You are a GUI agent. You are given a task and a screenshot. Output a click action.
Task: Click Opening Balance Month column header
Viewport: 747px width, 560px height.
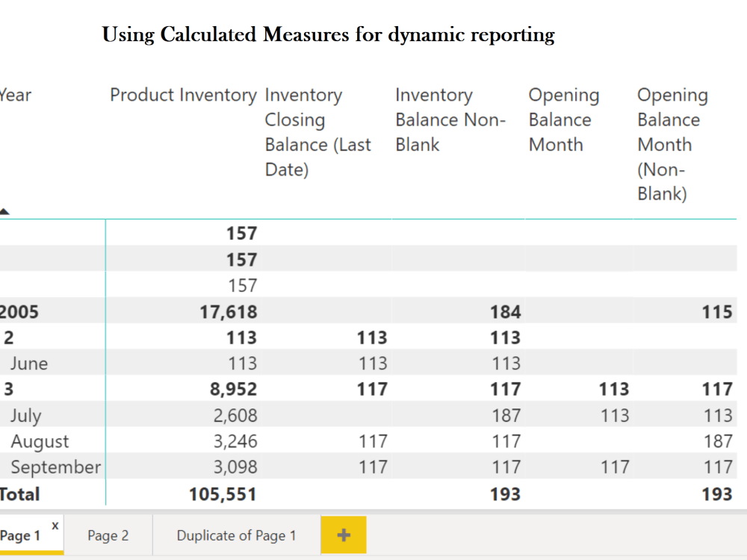563,119
